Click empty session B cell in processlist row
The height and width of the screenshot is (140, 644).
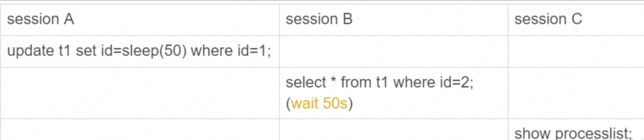[393, 129]
